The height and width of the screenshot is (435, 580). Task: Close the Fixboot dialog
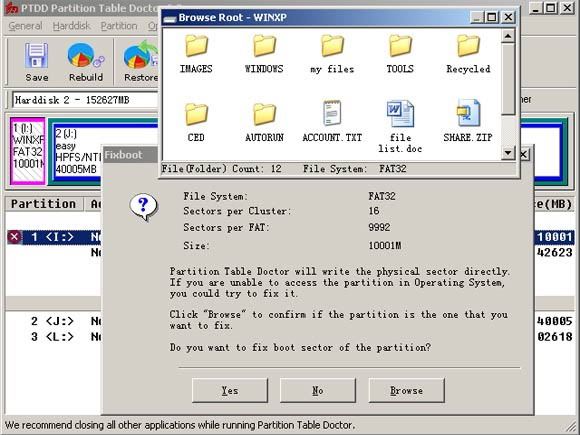[x=524, y=154]
